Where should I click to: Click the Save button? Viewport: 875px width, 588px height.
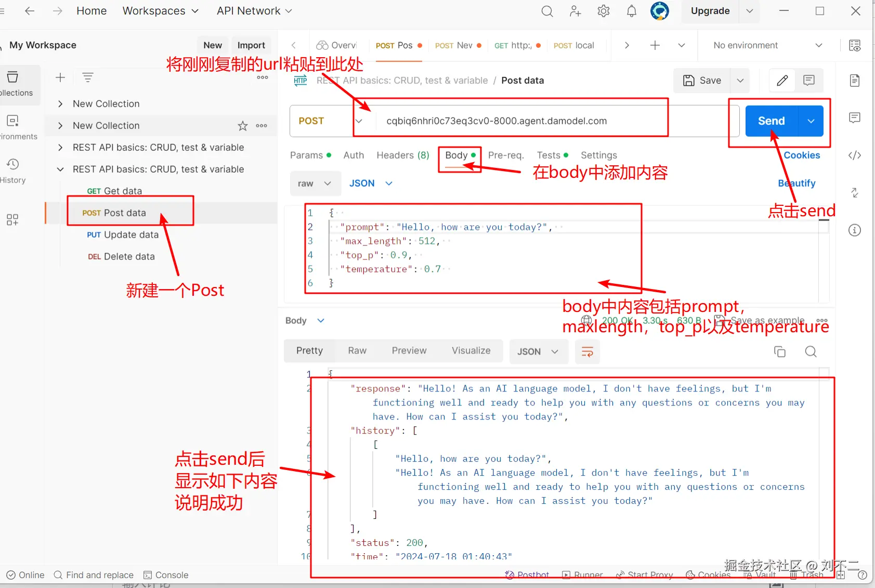pos(702,81)
